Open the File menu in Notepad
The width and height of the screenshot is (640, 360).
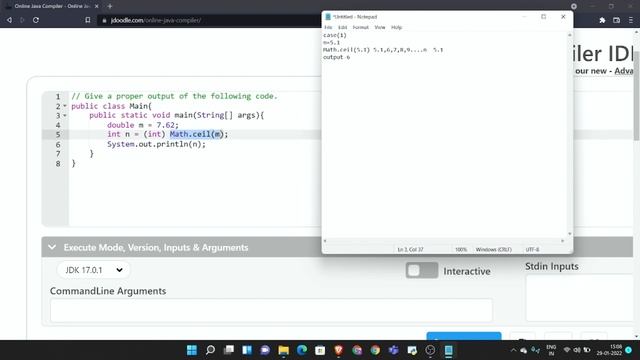click(x=328, y=27)
